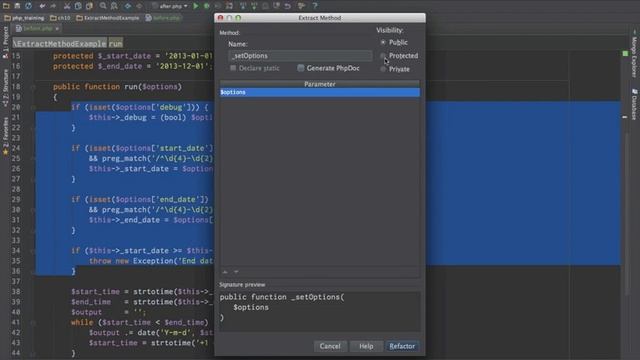Click 'while ($start_time < $end_time)' line
Viewport: 640px width, 360px height.
pyautogui.click(x=140, y=322)
